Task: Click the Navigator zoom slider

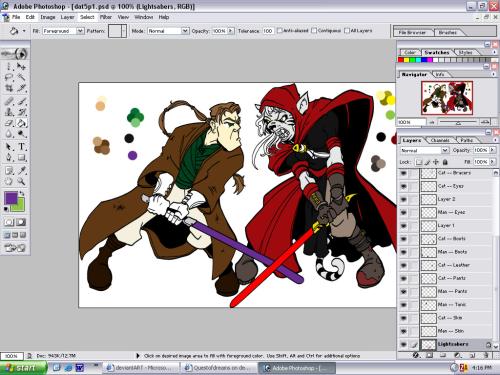Action: 458,122
